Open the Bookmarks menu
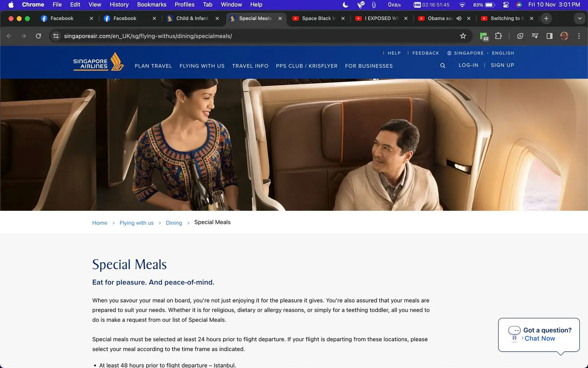This screenshot has width=588, height=368. click(152, 5)
